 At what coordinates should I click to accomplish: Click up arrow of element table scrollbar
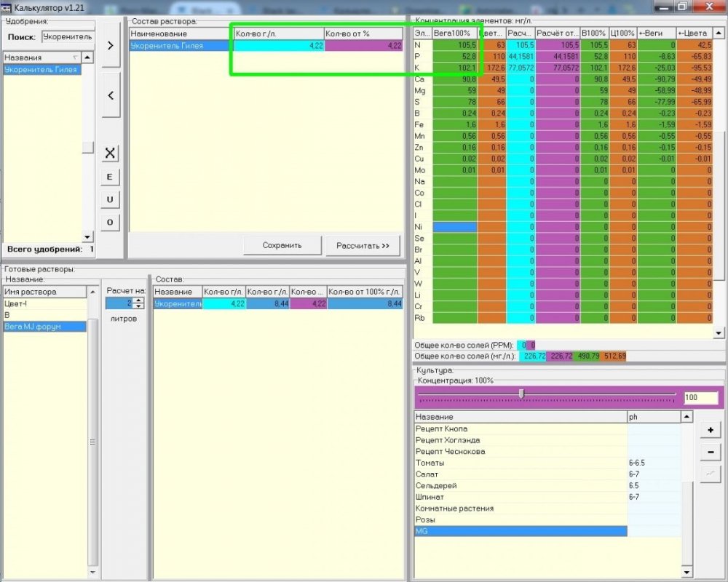719,33
